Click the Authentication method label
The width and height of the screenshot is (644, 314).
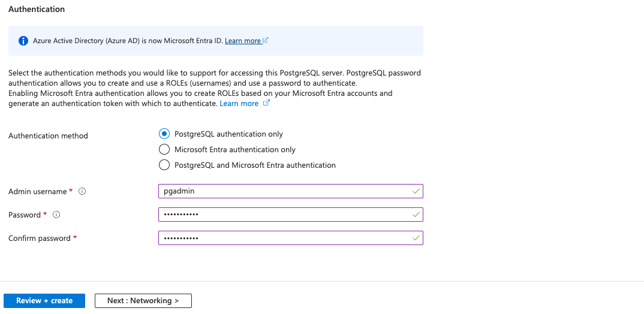click(48, 136)
